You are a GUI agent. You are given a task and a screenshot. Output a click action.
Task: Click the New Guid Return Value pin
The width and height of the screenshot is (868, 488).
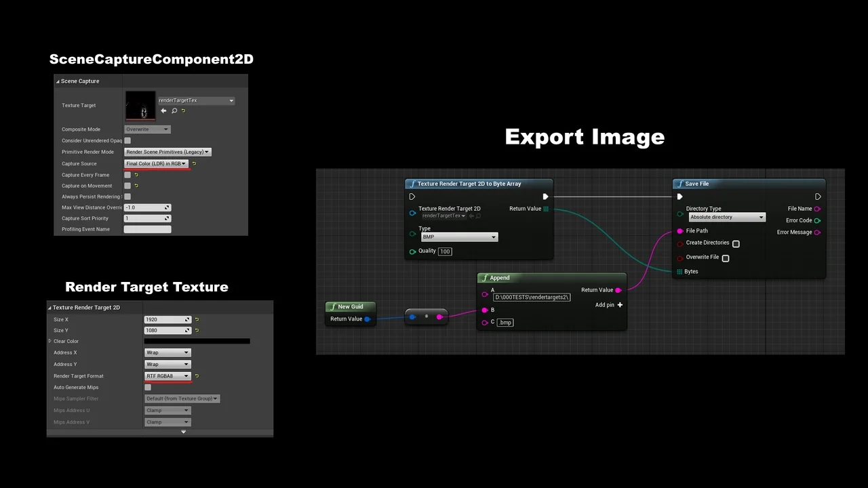point(367,319)
